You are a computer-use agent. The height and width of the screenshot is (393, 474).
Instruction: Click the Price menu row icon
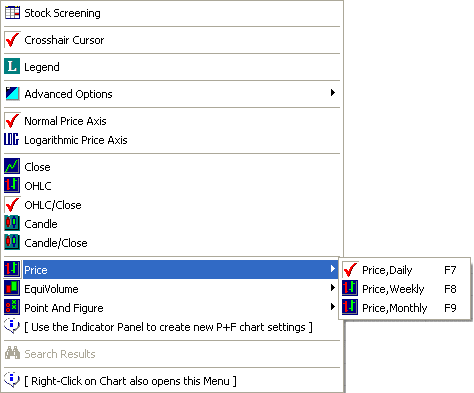(12, 269)
